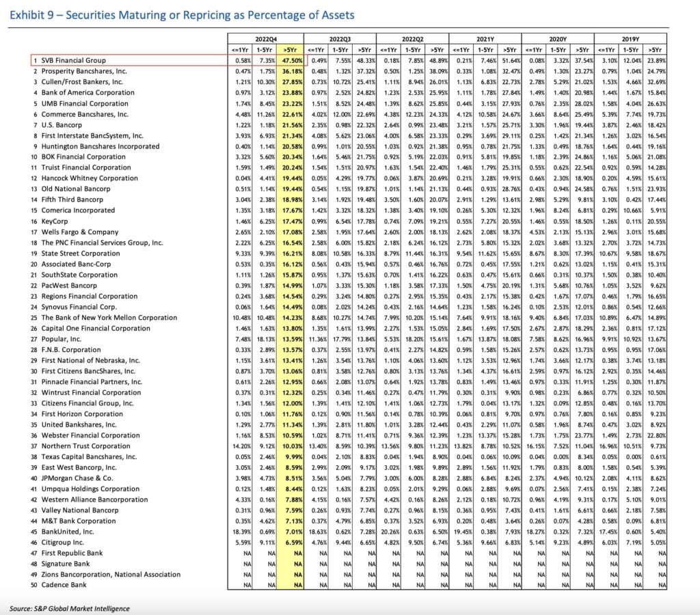Select Commerce Bancshares, Inc. row label
700x615 pixels.
click(85, 114)
